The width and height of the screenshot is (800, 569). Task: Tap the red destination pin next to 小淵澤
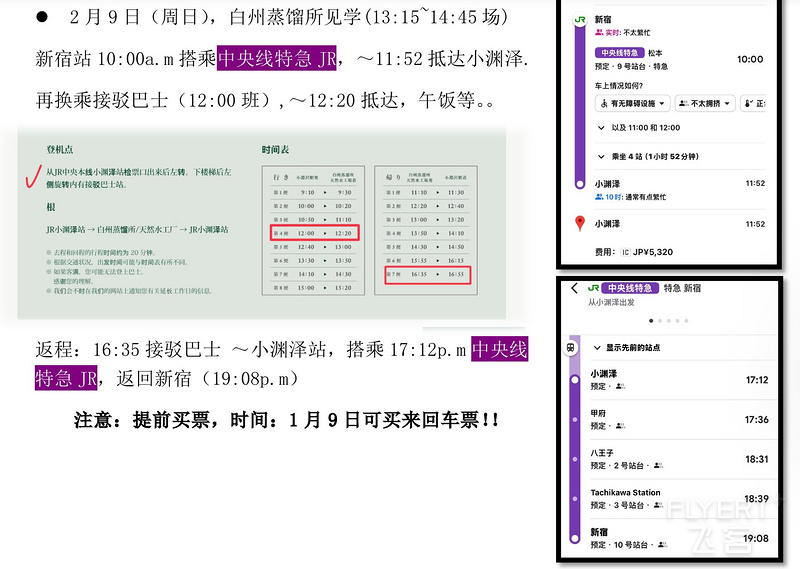[x=580, y=224]
